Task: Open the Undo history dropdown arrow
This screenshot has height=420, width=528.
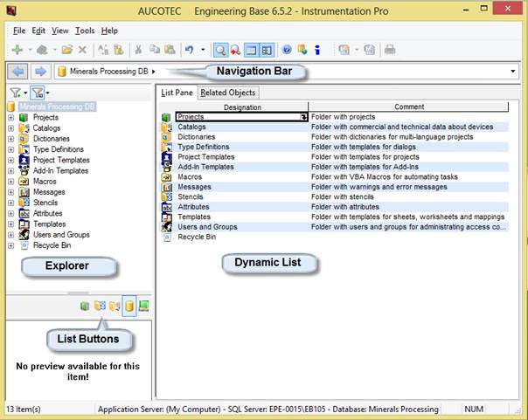Action: pyautogui.click(x=203, y=50)
